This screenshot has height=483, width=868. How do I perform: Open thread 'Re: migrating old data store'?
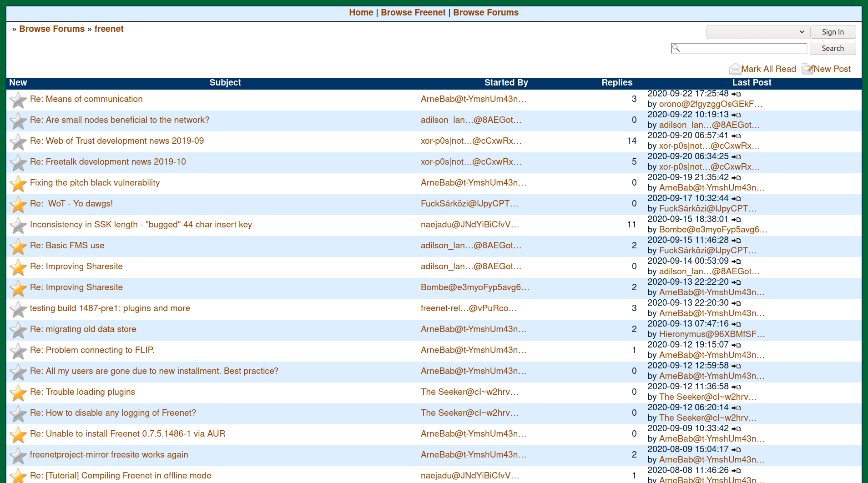pyautogui.click(x=83, y=329)
